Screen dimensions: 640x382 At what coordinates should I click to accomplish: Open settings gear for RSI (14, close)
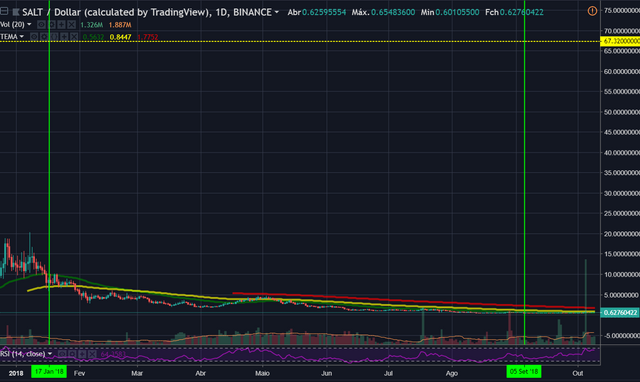[72, 354]
